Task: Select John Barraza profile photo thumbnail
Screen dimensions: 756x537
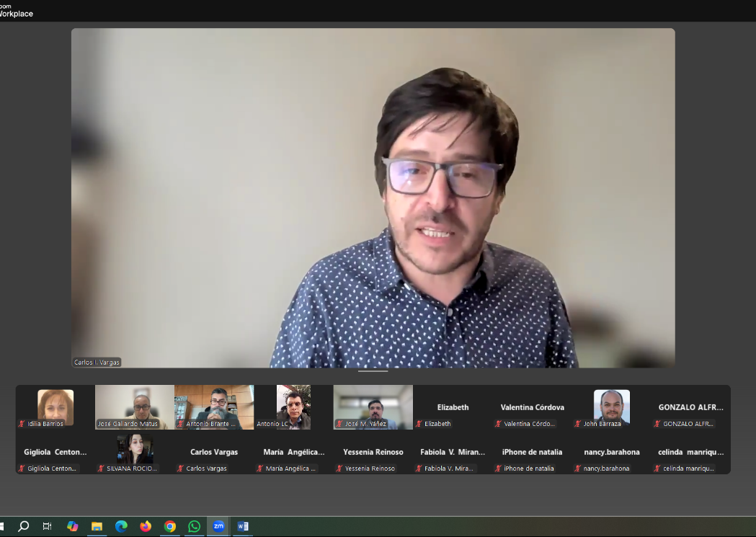Action: pyautogui.click(x=612, y=407)
